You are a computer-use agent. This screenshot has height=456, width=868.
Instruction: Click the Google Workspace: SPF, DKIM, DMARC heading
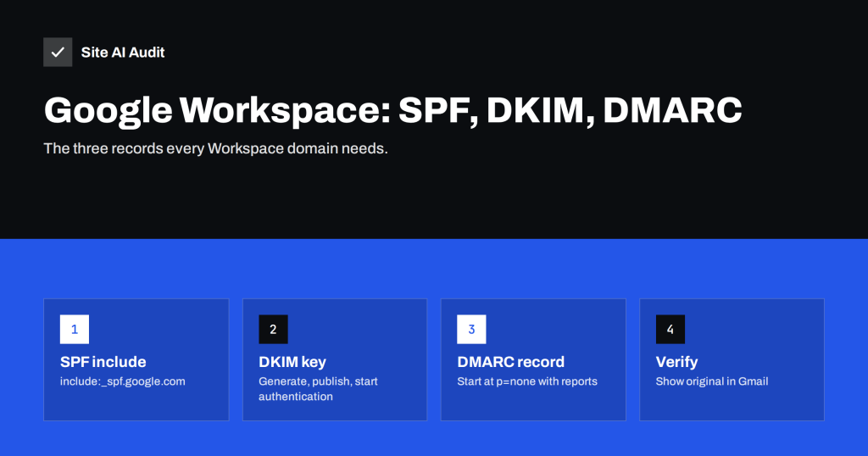coord(392,110)
